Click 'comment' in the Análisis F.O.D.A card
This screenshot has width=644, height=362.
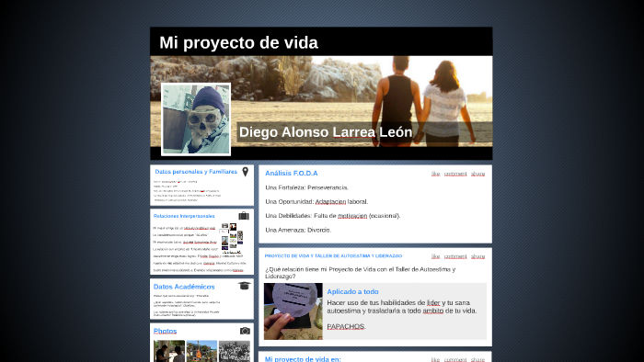[x=455, y=174]
